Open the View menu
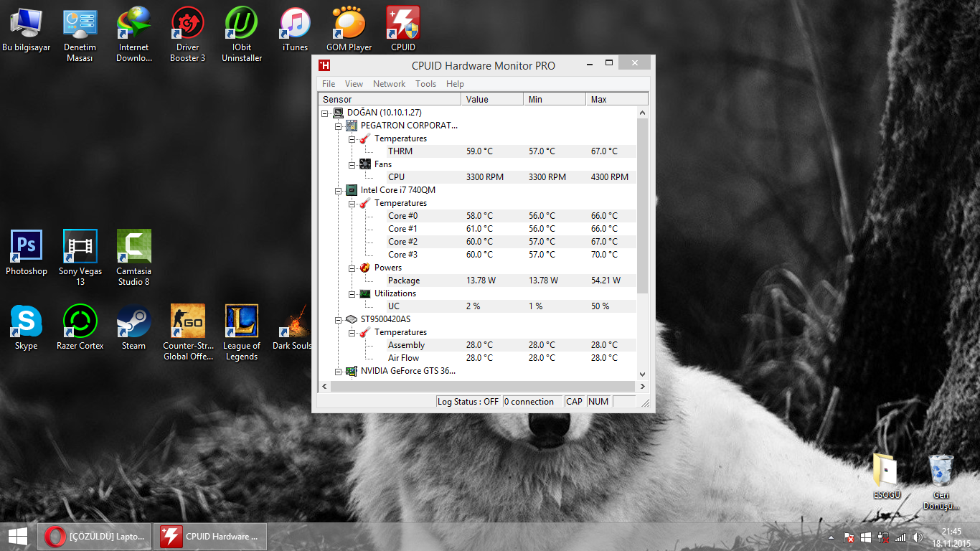Image resolution: width=980 pixels, height=551 pixels. point(354,84)
